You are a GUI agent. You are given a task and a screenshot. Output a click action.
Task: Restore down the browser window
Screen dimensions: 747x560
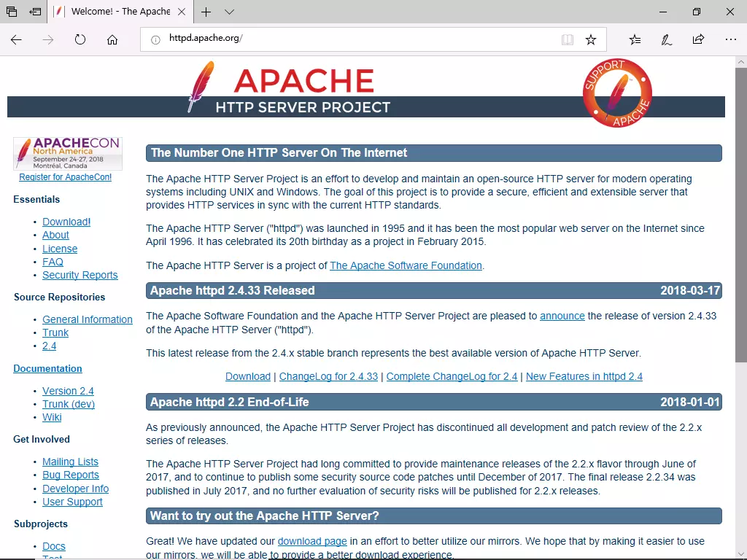tap(697, 12)
